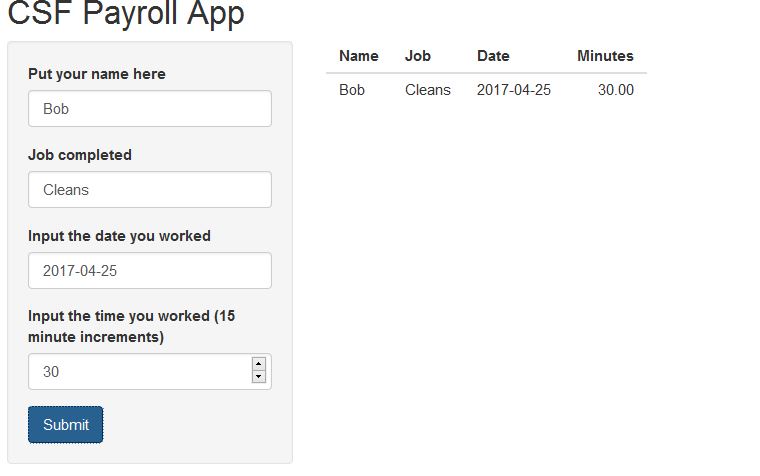Increase minutes with the up stepper arrow
760x476 pixels.
[259, 364]
